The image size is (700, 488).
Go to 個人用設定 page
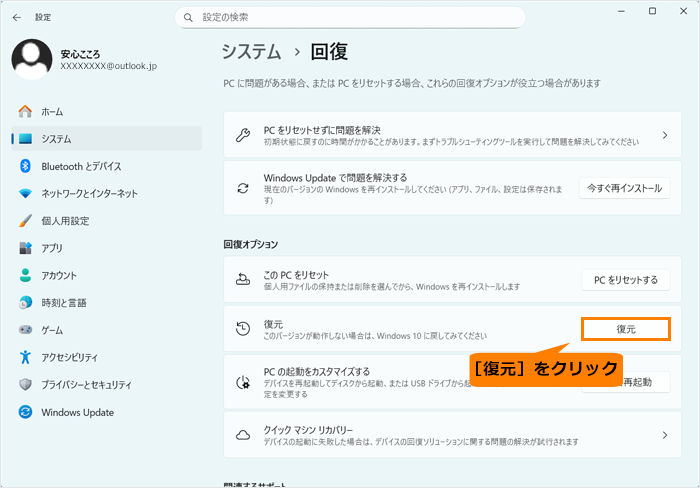pyautogui.click(x=65, y=221)
